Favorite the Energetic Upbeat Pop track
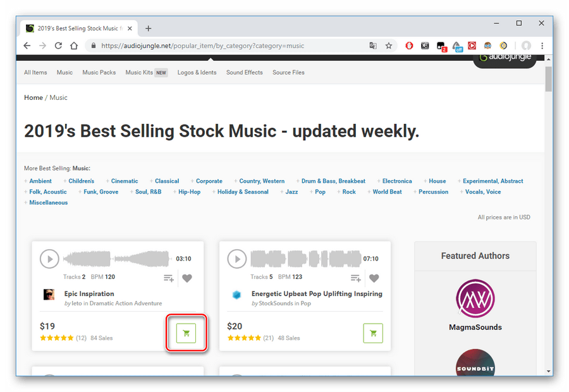 (x=374, y=278)
